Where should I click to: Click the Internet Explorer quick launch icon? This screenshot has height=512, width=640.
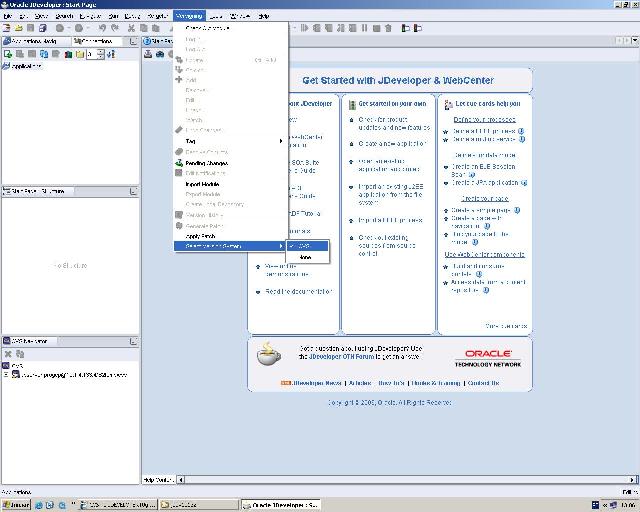[x=39, y=505]
